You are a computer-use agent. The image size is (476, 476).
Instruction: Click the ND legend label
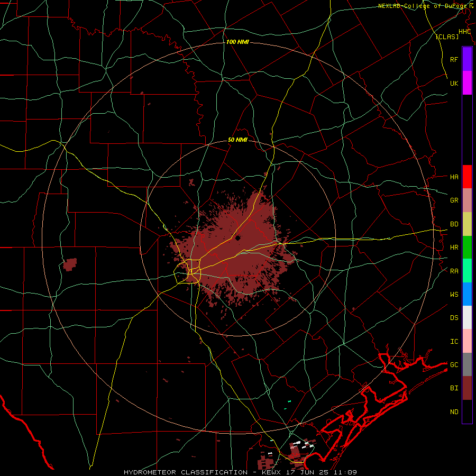[x=454, y=412]
